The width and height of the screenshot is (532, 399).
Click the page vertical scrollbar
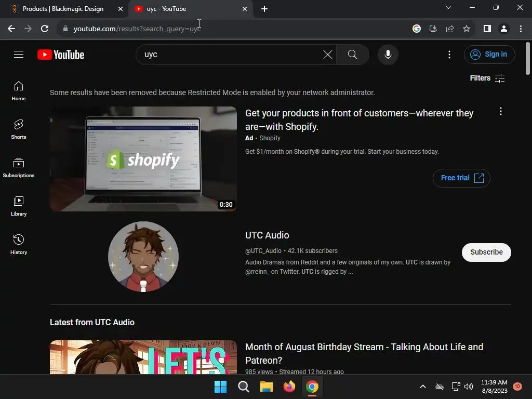[528, 58]
